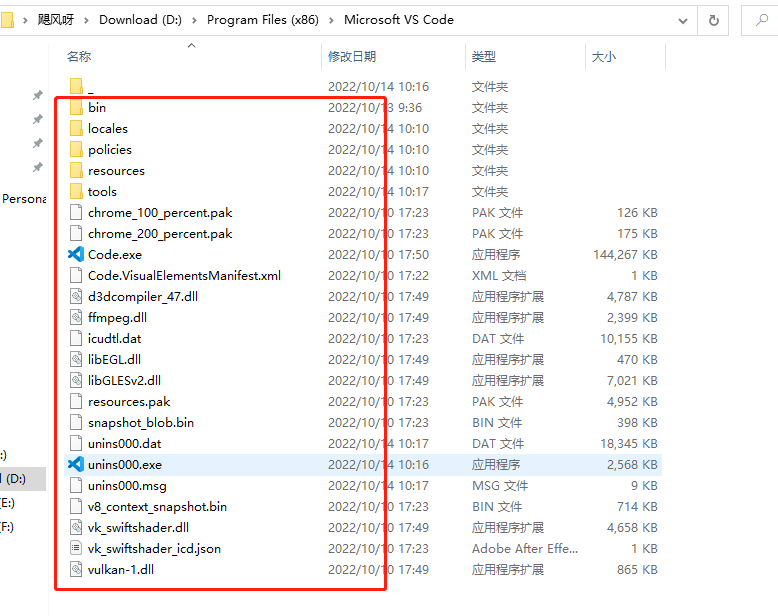Image resolution: width=778 pixels, height=616 pixels.
Task: Select the file name unins000.msg
Action: point(127,486)
